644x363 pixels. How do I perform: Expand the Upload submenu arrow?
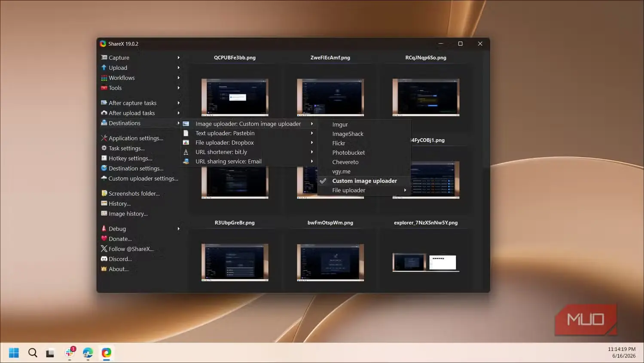click(179, 68)
